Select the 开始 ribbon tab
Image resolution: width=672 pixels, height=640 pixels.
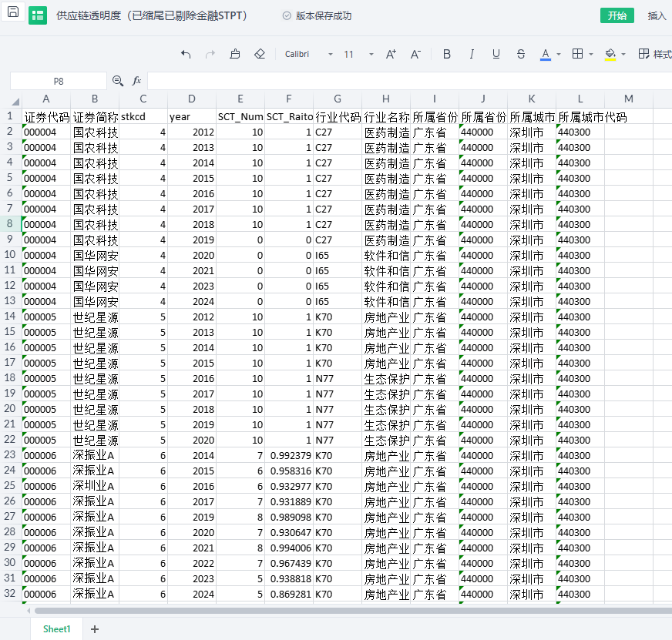[x=617, y=16]
